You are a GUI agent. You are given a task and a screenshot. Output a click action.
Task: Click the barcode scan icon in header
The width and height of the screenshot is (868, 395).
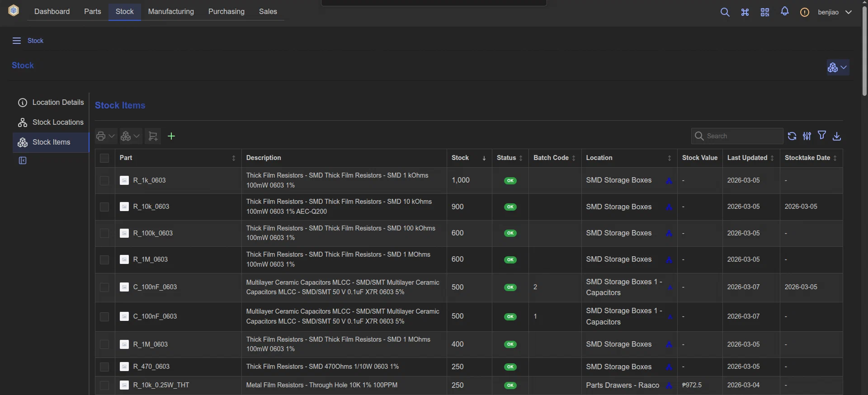pyautogui.click(x=764, y=12)
